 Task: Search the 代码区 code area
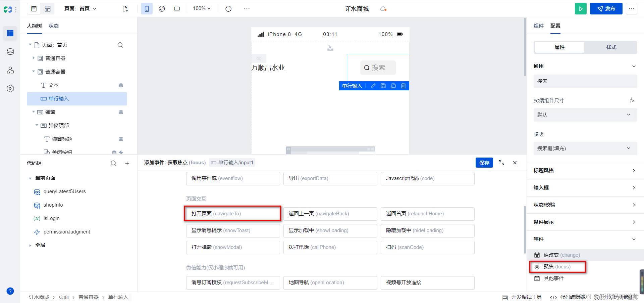click(114, 163)
